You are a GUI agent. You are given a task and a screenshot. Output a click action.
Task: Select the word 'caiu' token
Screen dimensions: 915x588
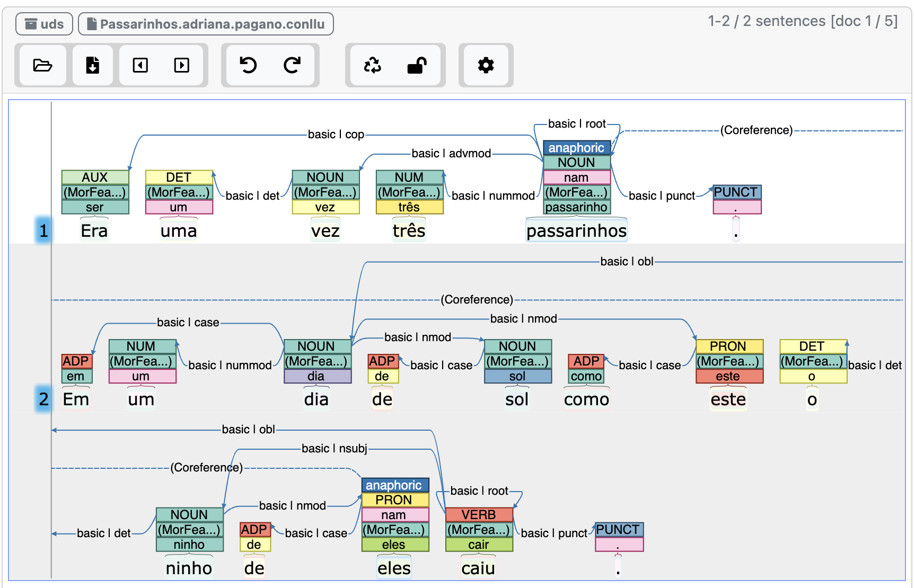pos(478,568)
